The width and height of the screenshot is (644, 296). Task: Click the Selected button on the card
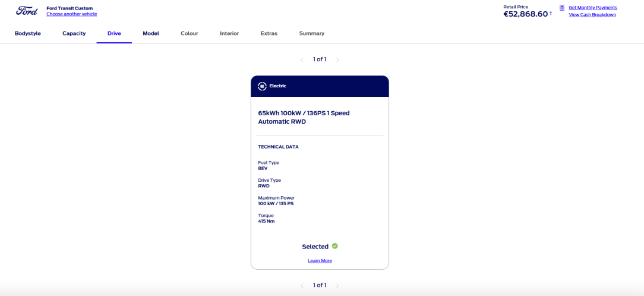(x=320, y=247)
